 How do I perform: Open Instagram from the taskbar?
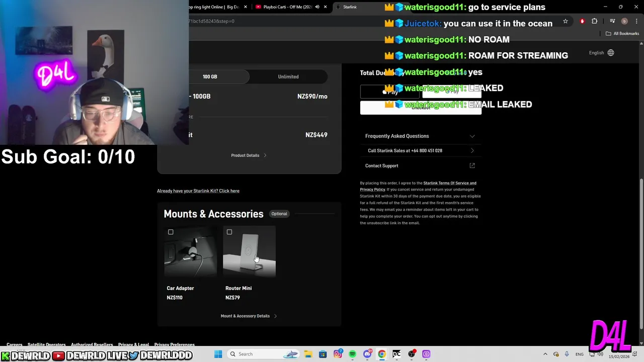click(338, 354)
